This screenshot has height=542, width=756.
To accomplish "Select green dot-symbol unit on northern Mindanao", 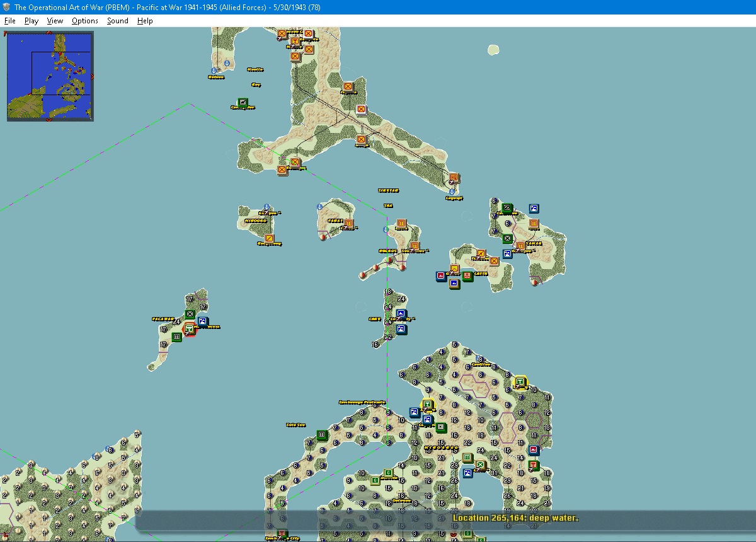I will click(x=441, y=427).
